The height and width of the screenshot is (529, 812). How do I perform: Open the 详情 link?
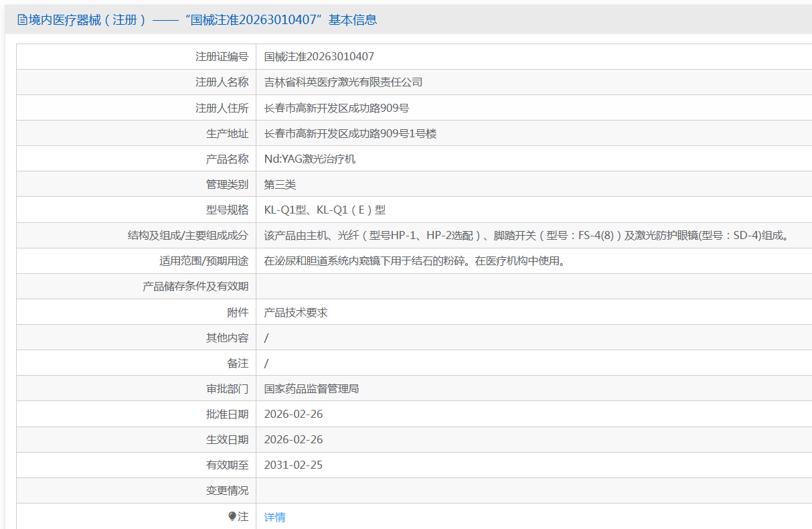(x=274, y=517)
